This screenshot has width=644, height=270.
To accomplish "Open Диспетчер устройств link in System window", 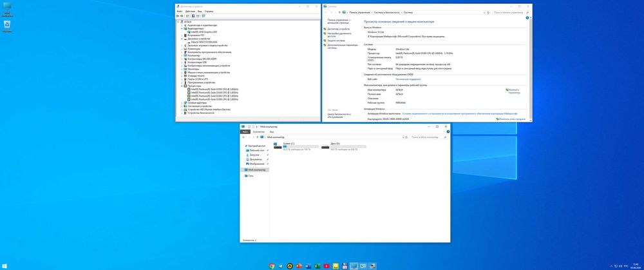I will click(339, 29).
